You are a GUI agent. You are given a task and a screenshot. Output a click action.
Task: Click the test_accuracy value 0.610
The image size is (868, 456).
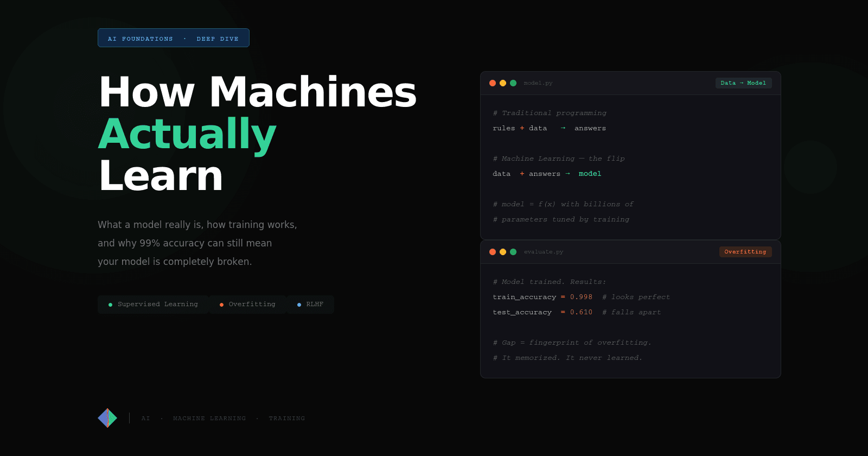(x=581, y=312)
